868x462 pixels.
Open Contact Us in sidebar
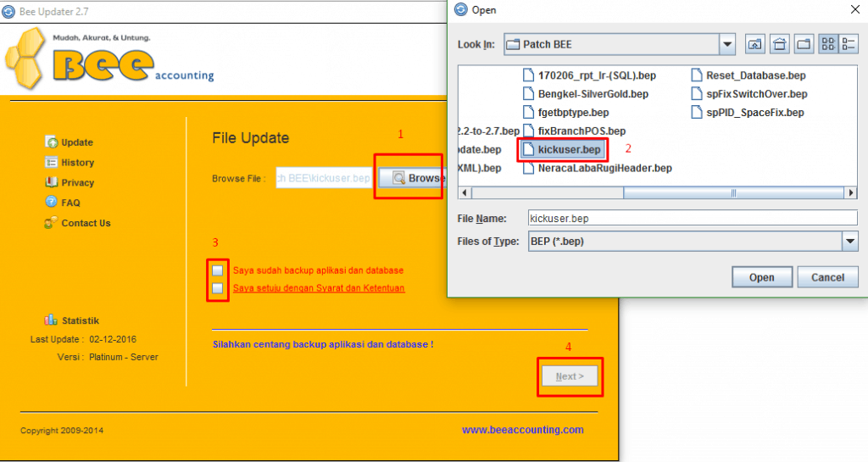point(86,223)
